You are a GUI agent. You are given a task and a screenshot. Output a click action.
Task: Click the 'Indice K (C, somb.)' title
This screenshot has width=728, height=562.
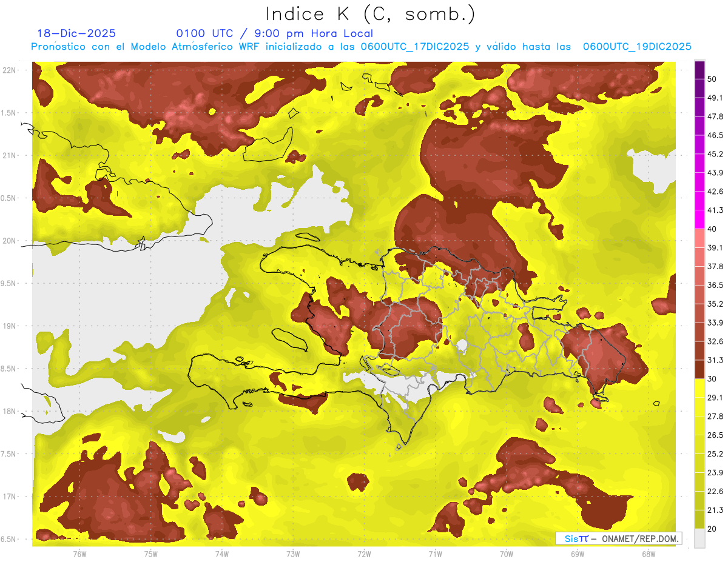point(371,14)
